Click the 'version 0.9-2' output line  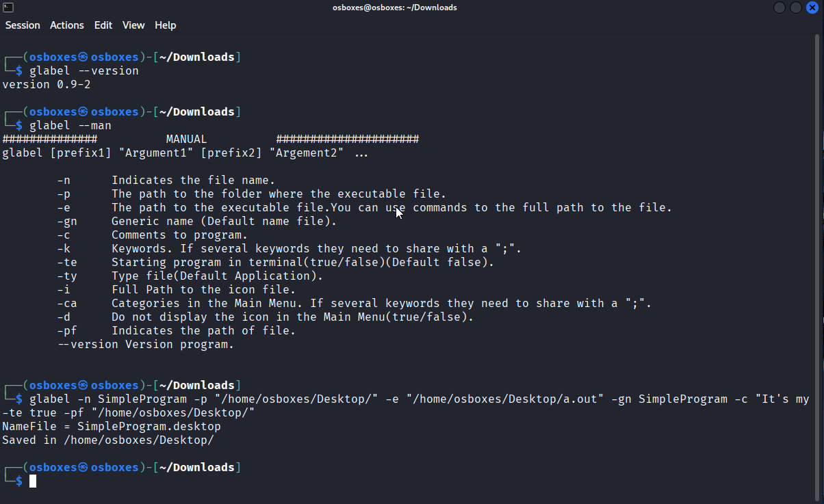pos(46,84)
